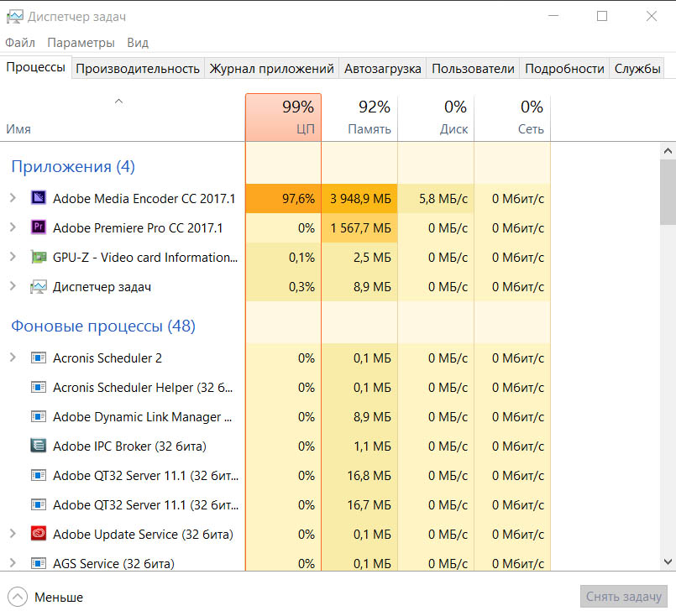Select the Adobe IPC Broker icon
Image resolution: width=676 pixels, height=616 pixels.
[x=39, y=446]
